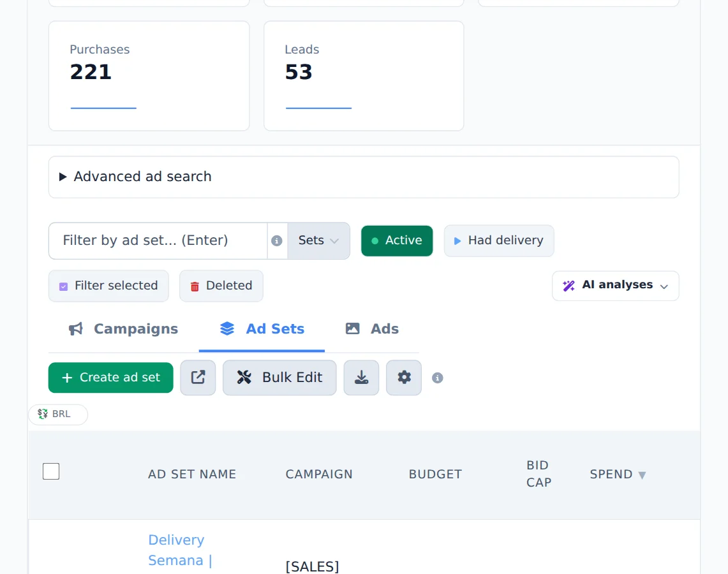Click info icon beside filter input
This screenshot has height=574, width=728.
pos(277,241)
